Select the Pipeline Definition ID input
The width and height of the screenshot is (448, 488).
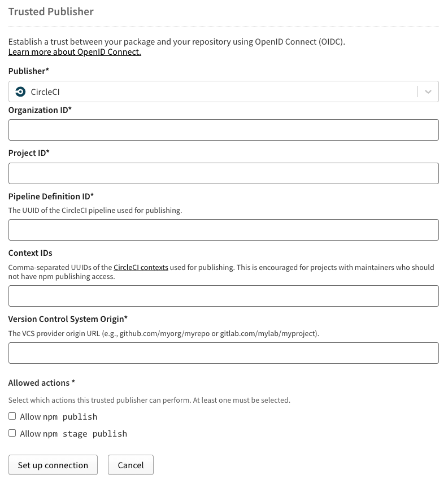point(224,230)
